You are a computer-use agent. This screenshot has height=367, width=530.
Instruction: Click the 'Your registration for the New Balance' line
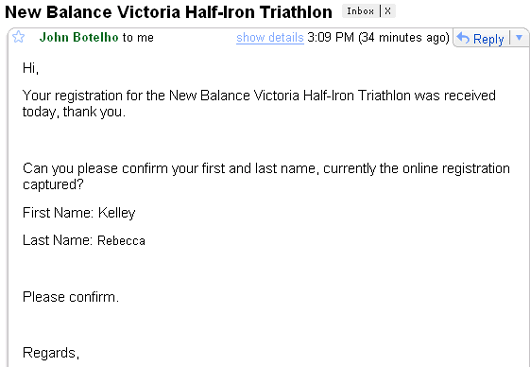[x=259, y=96]
